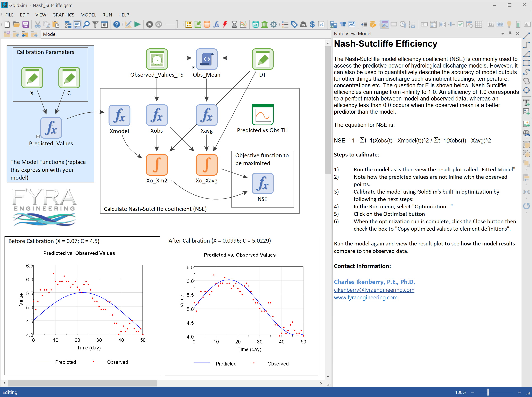Expand the Obs_Mean script element port
The height and width of the screenshot is (397, 532).
coord(194,68)
